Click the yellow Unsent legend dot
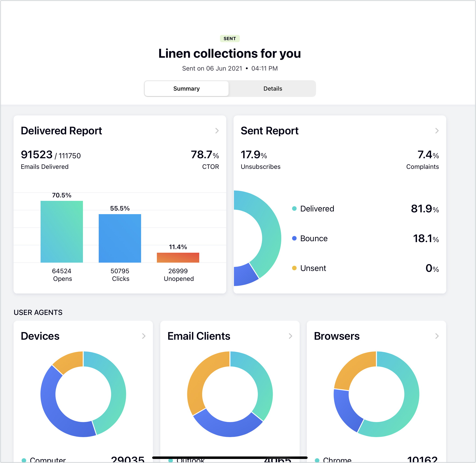This screenshot has height=463, width=476. pyautogui.click(x=294, y=268)
